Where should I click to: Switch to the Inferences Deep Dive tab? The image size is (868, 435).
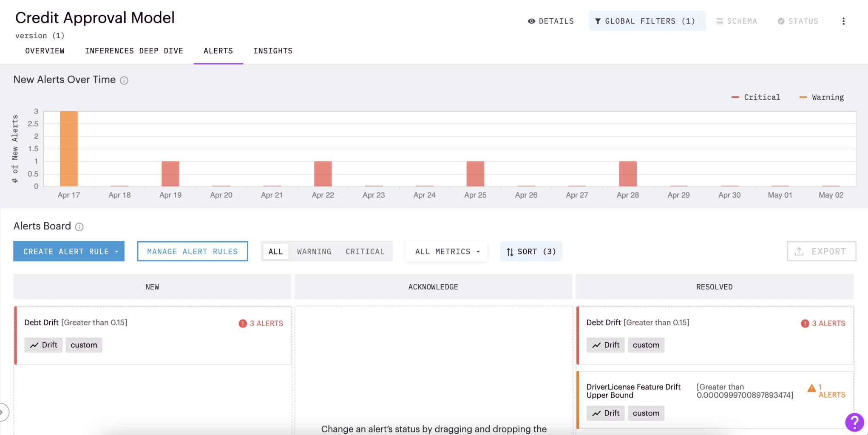click(134, 51)
